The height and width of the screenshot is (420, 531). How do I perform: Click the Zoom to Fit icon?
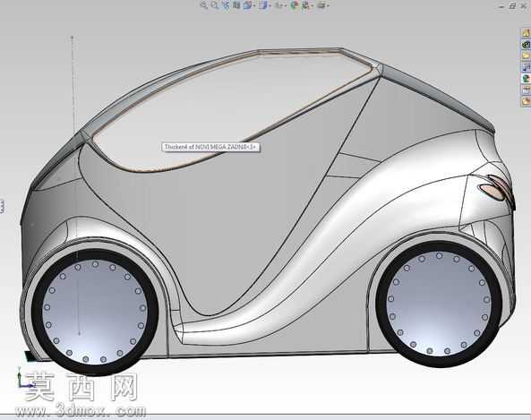point(204,5)
